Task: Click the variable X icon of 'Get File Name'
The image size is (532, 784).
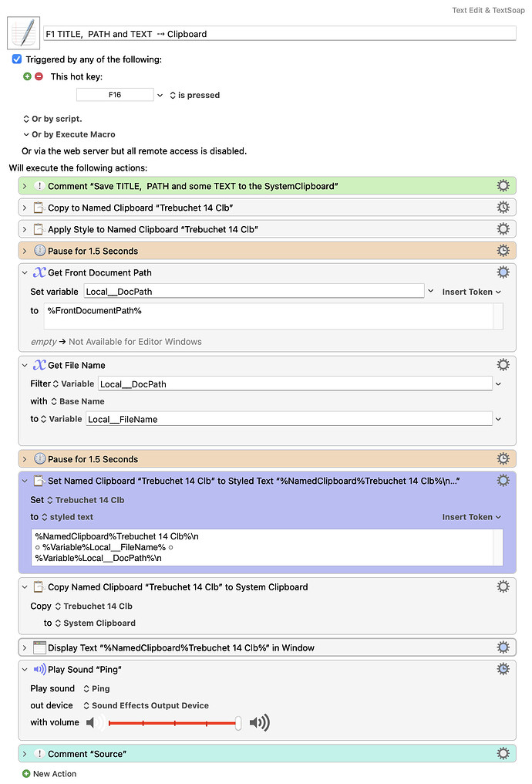Action: pos(39,364)
